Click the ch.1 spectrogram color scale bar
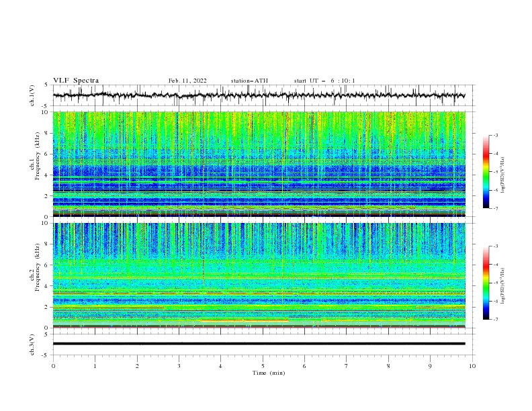Image resolution: width=532 pixels, height=411 pixels. pyautogui.click(x=486, y=172)
